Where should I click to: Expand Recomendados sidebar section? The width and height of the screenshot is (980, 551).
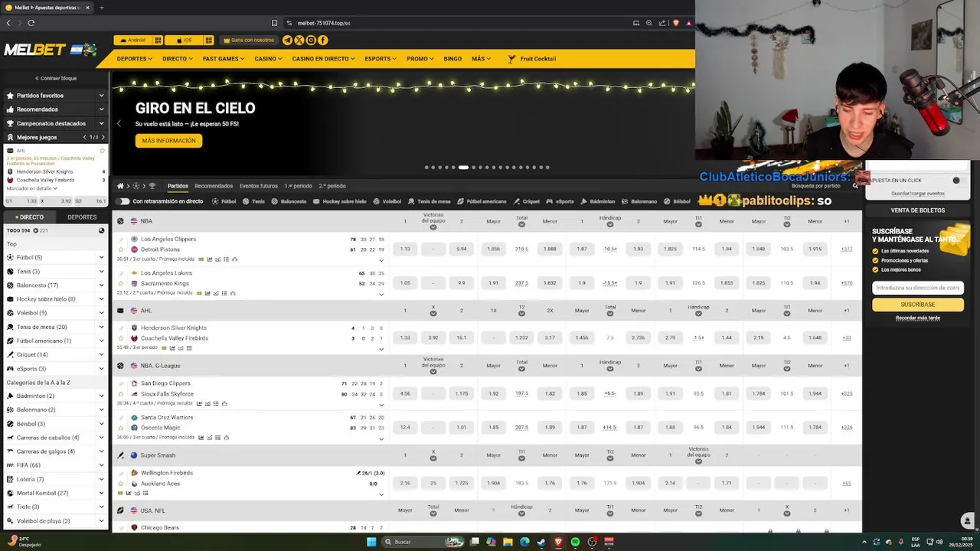[x=54, y=109]
